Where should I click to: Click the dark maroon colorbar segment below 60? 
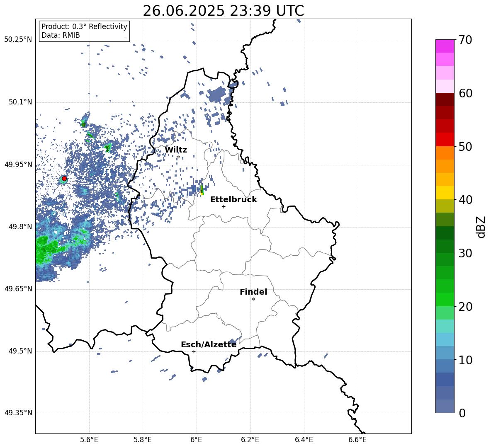[x=445, y=99]
